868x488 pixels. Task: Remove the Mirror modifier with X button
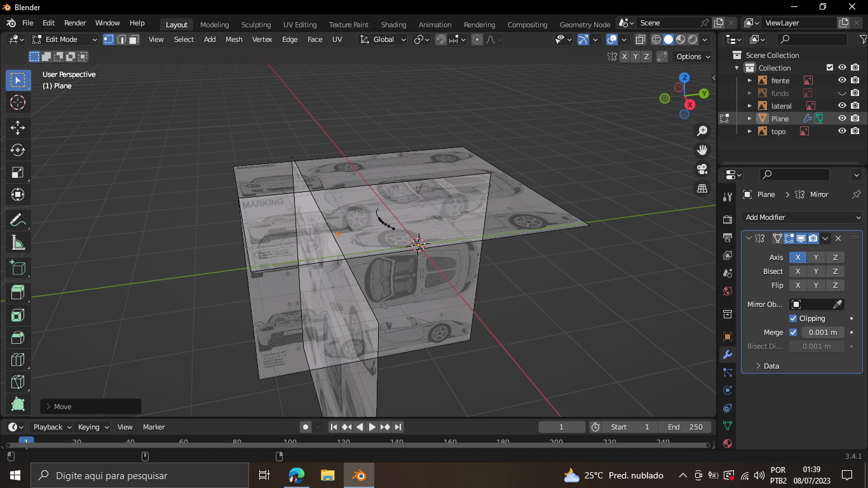coord(838,238)
